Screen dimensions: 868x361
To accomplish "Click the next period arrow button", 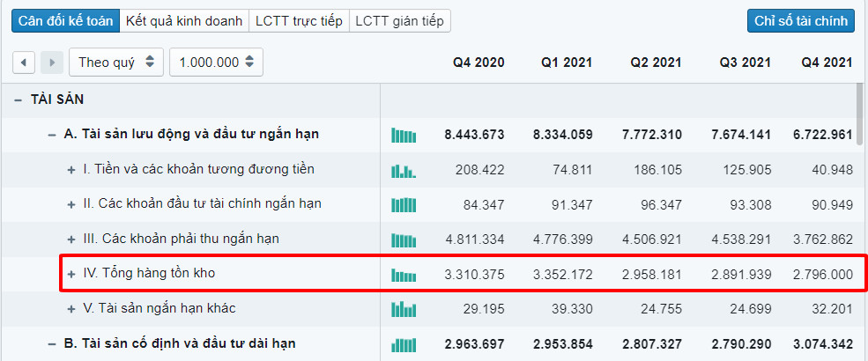I will pyautogui.click(x=52, y=63).
